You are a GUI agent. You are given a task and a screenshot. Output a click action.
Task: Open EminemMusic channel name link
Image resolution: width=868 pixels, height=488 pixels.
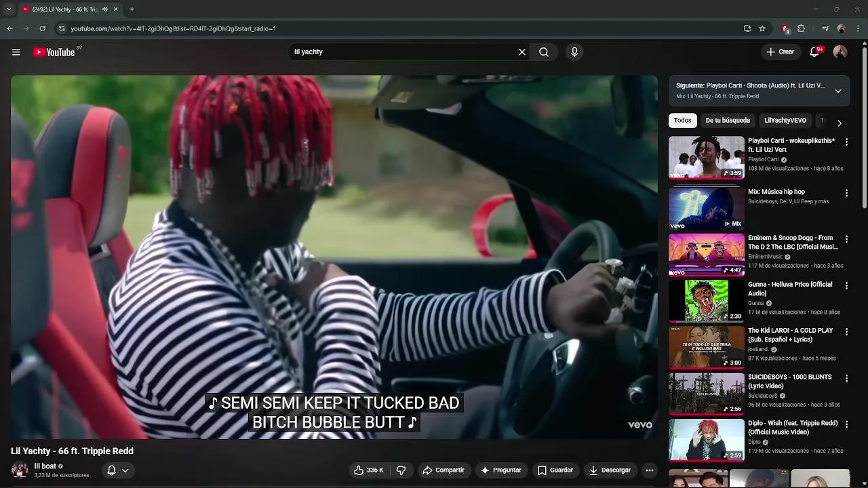coord(765,257)
